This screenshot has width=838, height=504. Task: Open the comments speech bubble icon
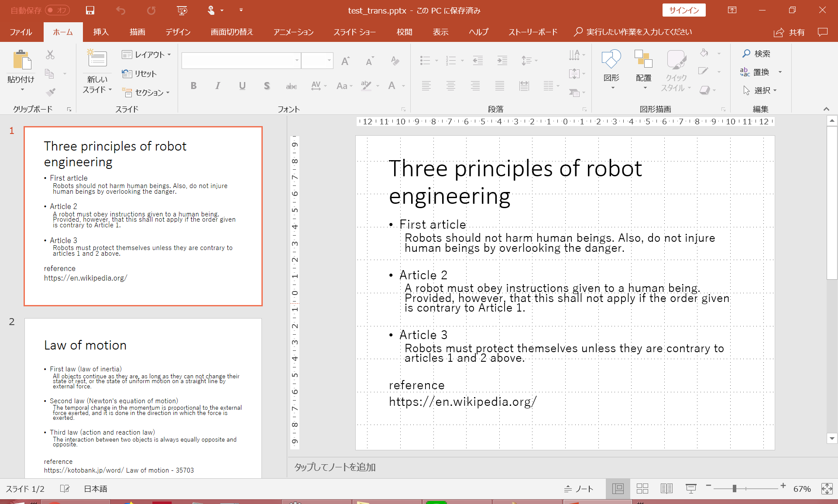[823, 32]
